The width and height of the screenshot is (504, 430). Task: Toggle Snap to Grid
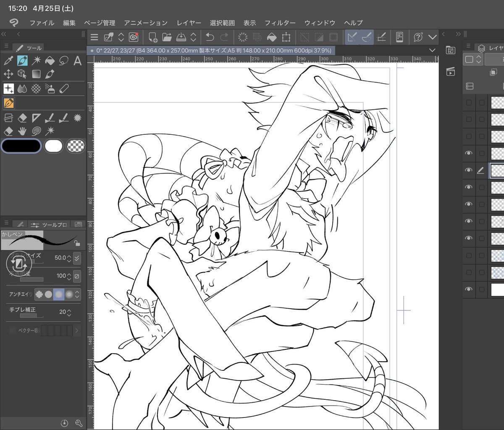coord(382,37)
